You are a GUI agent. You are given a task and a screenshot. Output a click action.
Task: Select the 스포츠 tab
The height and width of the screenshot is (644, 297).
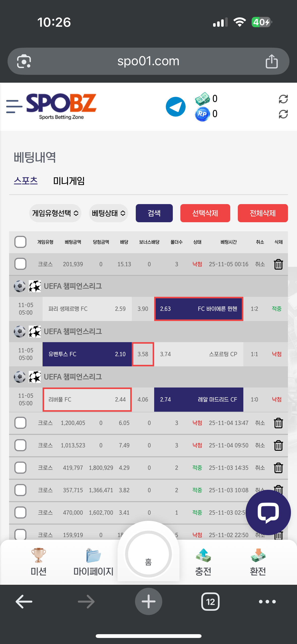pos(26,181)
